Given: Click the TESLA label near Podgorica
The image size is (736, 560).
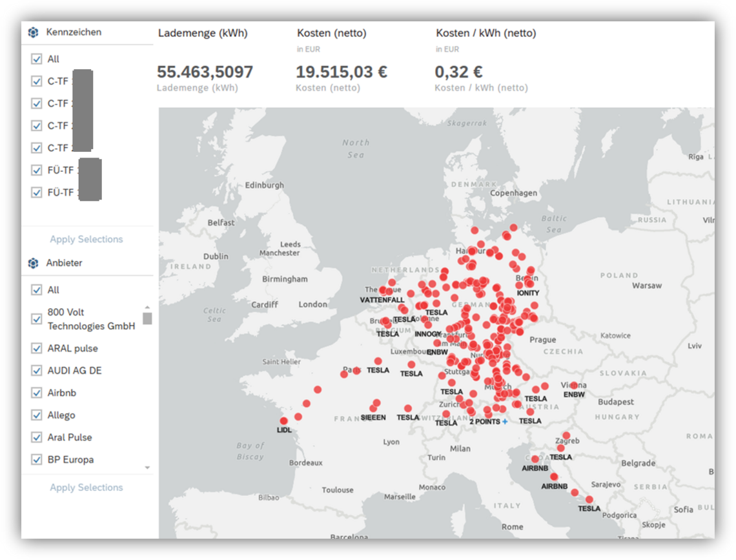Looking at the screenshot, I should [589, 508].
